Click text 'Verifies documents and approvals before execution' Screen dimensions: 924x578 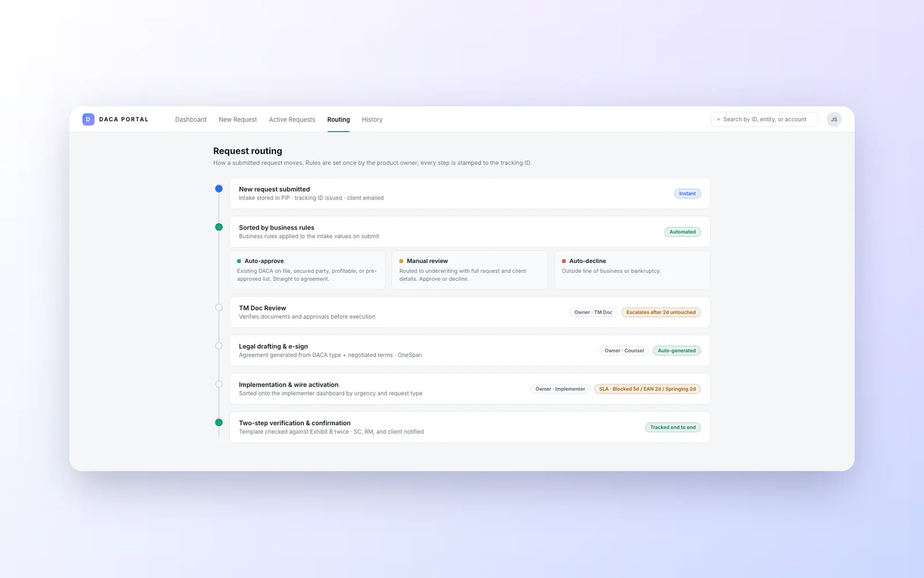(x=307, y=317)
